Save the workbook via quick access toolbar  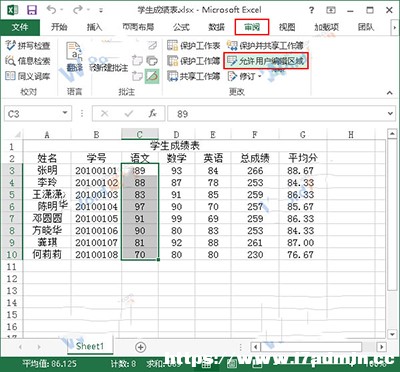coord(32,10)
